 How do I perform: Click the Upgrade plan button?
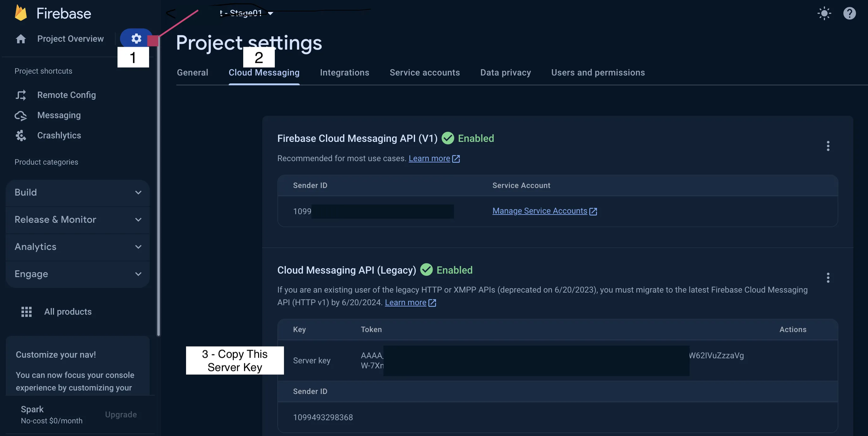coord(121,415)
